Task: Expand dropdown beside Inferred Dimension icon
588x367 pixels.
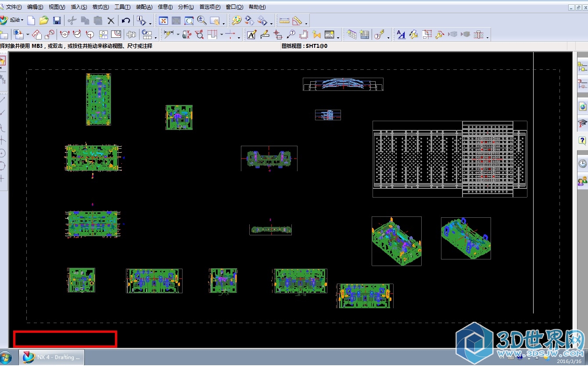Action: point(178,35)
